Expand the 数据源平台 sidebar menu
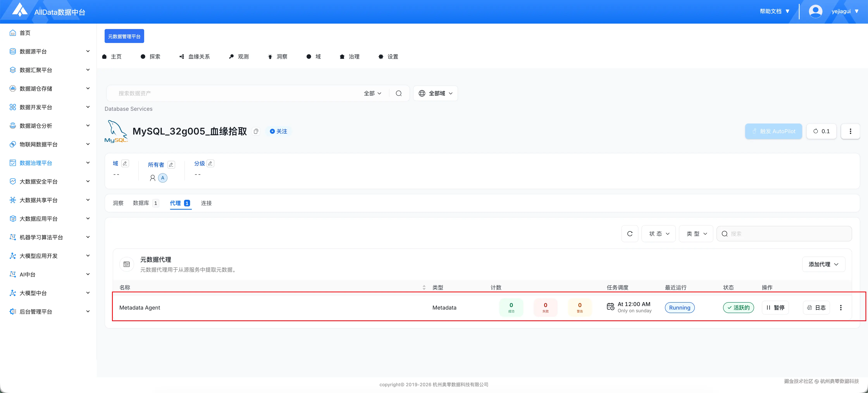This screenshot has height=393, width=868. coord(88,51)
